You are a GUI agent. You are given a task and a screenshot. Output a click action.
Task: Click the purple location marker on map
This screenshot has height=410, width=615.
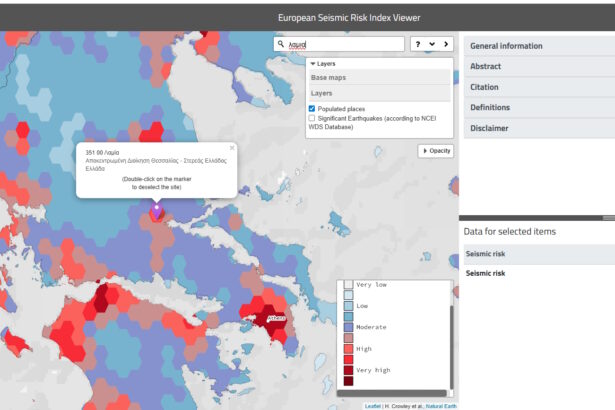point(157,212)
